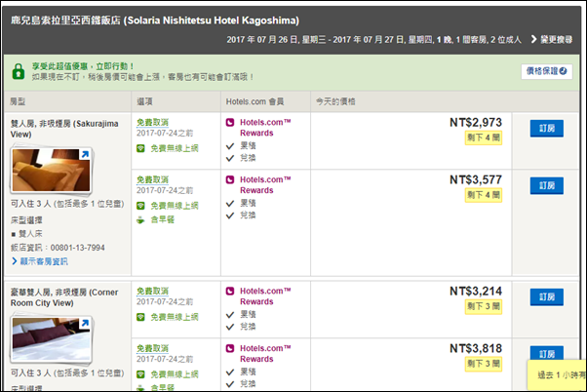
Task: Click 含早餐 label in NT$3,577 row
Action: [x=163, y=219]
